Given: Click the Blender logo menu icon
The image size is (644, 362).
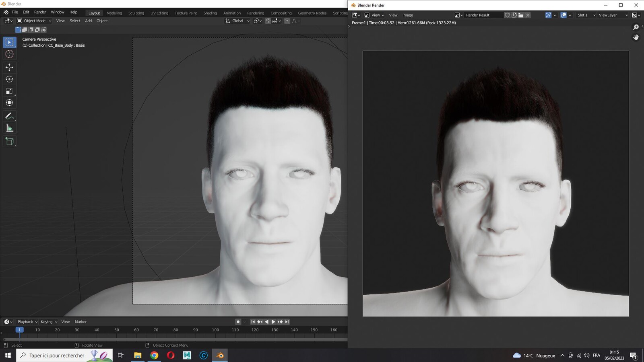Looking at the screenshot, I should click(6, 12).
